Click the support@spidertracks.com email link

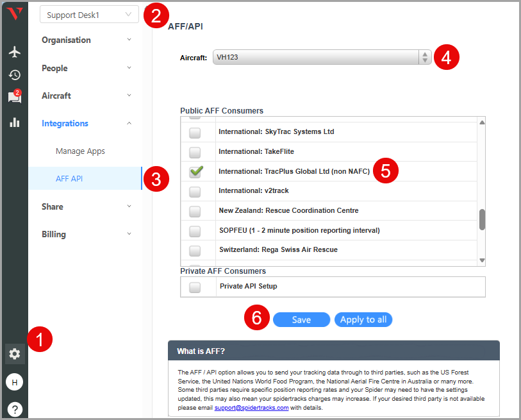click(251, 408)
